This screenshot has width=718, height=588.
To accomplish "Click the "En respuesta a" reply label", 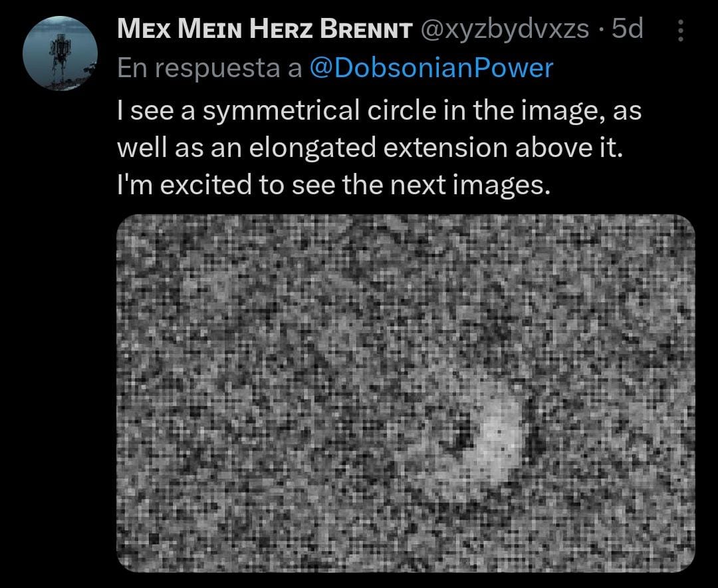I will [209, 68].
